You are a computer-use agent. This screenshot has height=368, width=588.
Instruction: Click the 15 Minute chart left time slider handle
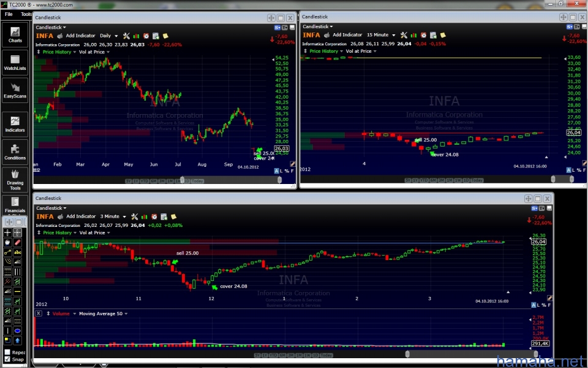point(553,180)
